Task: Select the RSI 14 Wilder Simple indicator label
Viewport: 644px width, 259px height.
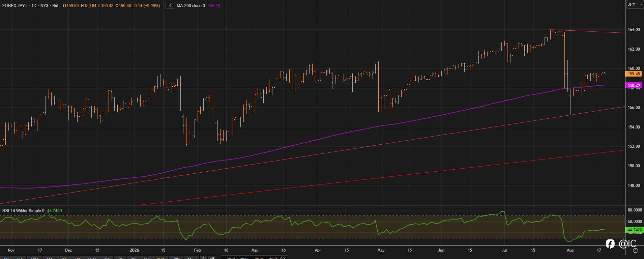Action: pos(23,211)
